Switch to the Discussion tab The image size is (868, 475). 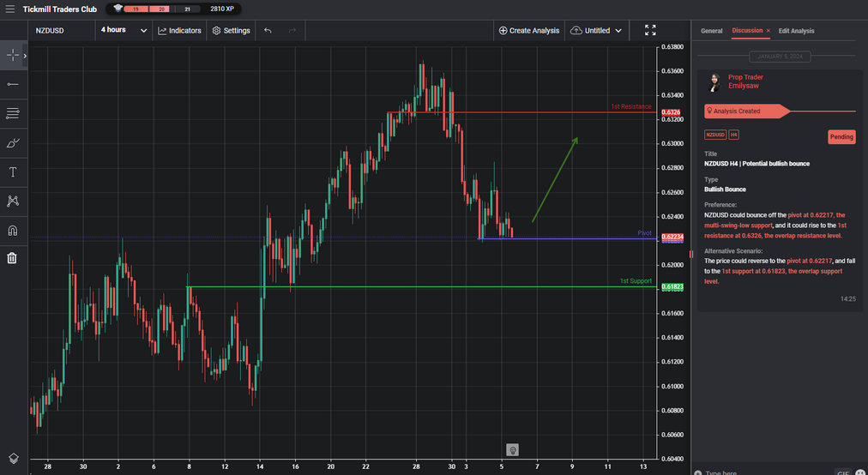(747, 31)
